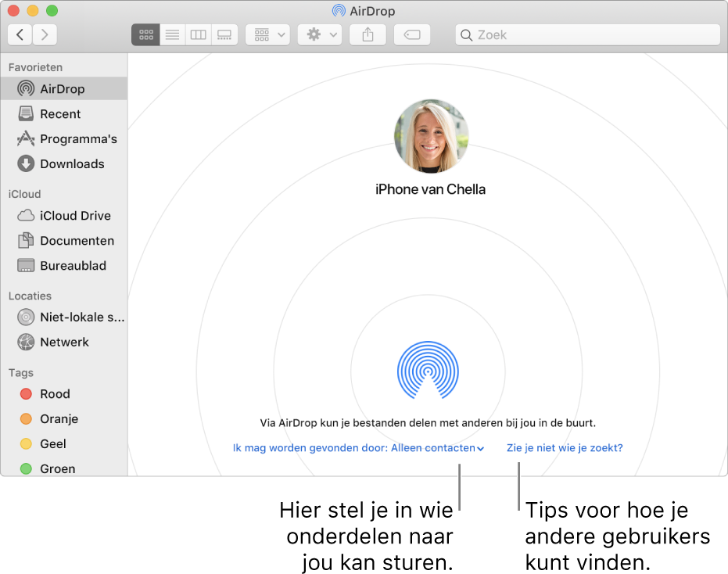Select AirDrop label in Favorieten
The height and width of the screenshot is (574, 728).
63,88
